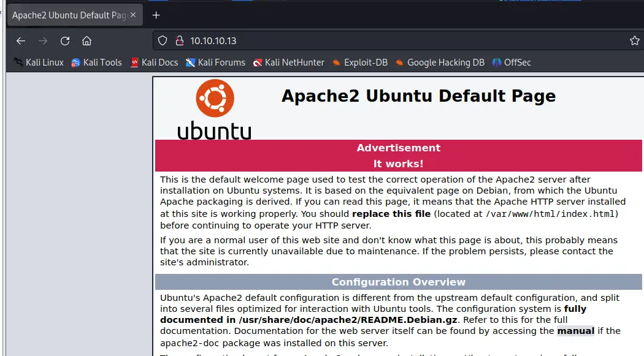644x356 pixels.
Task: Open the Kali Linux bookmark
Action: pos(39,62)
